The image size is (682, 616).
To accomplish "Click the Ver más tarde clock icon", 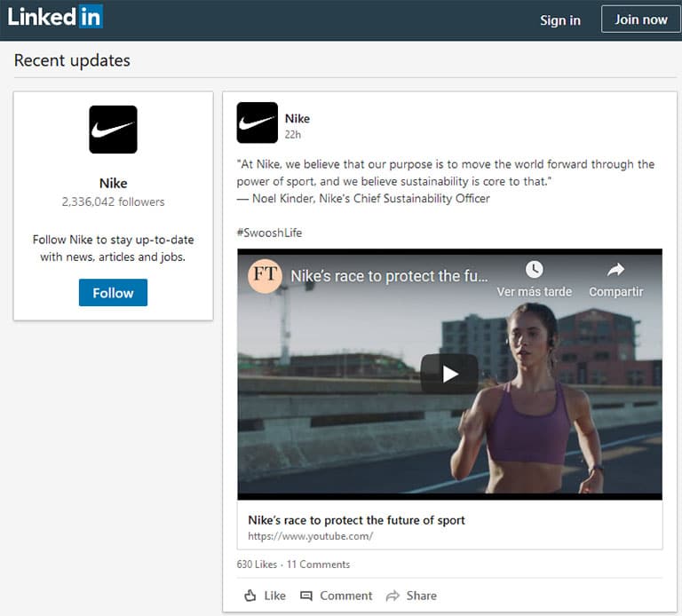I will point(534,270).
